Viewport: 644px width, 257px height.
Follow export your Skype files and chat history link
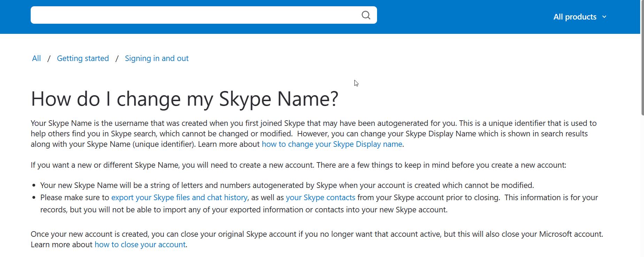(x=179, y=197)
